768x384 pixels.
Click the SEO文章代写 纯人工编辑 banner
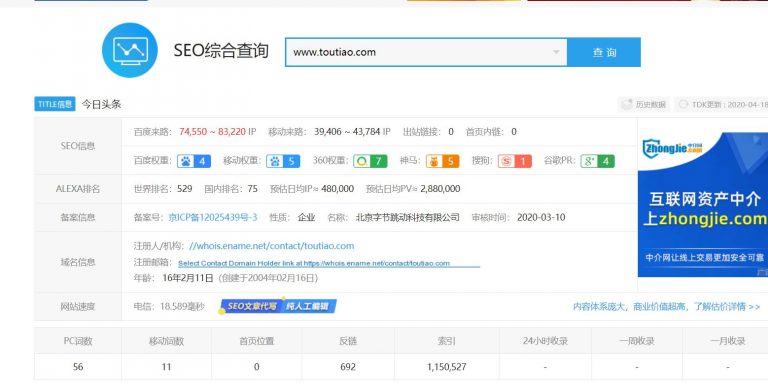pyautogui.click(x=278, y=307)
